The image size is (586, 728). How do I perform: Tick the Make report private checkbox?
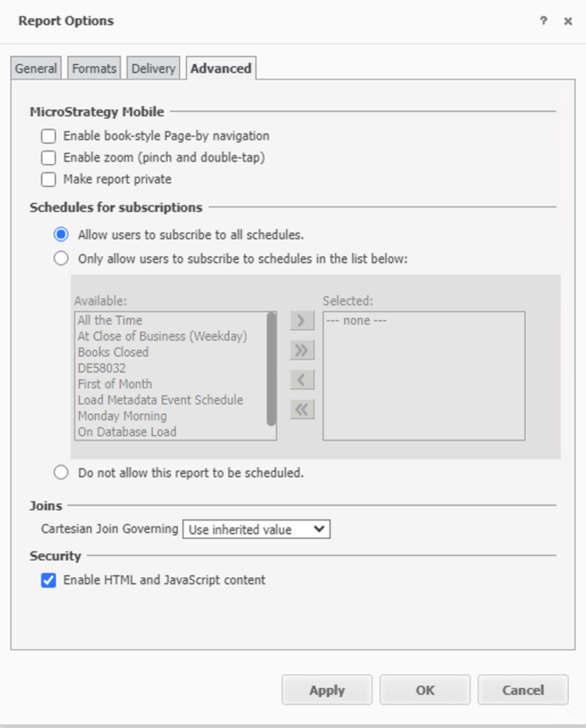(x=48, y=180)
